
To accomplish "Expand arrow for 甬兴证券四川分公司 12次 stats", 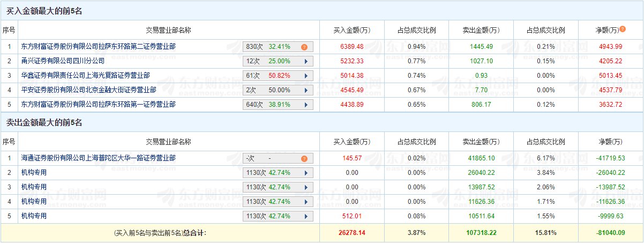I will 306,61.
